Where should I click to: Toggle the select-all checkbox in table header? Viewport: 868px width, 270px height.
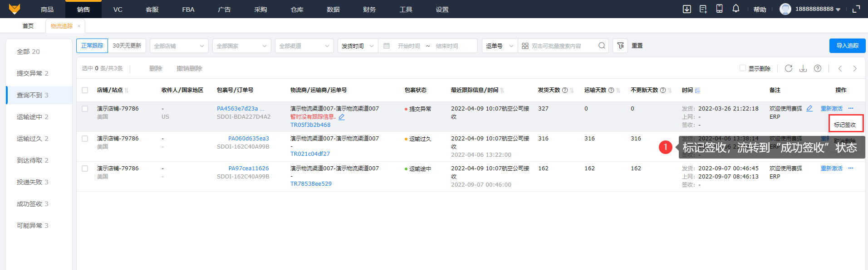(85, 90)
